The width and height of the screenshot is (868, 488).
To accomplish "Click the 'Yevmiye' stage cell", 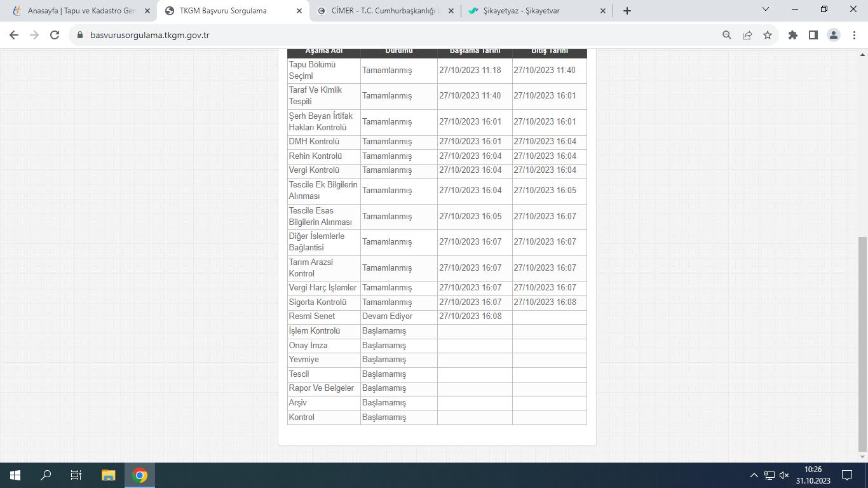I will point(323,360).
